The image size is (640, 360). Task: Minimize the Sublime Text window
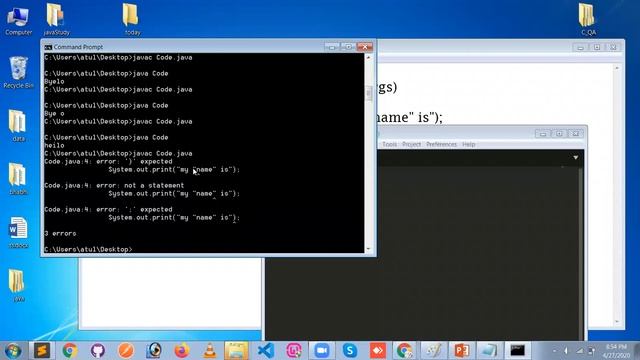coord(543,133)
